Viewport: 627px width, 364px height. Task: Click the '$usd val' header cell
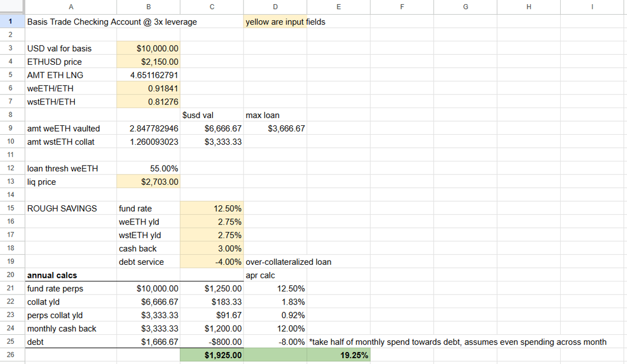click(x=212, y=115)
